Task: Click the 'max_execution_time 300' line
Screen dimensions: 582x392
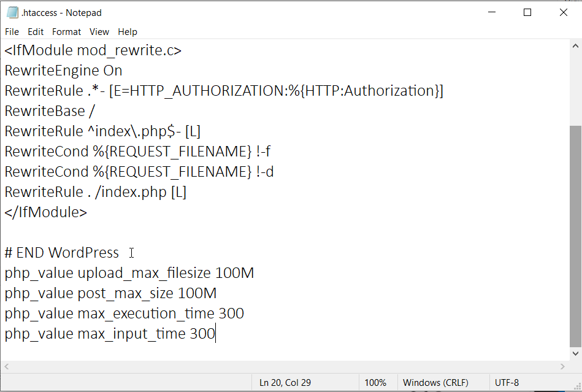Action: click(x=124, y=313)
